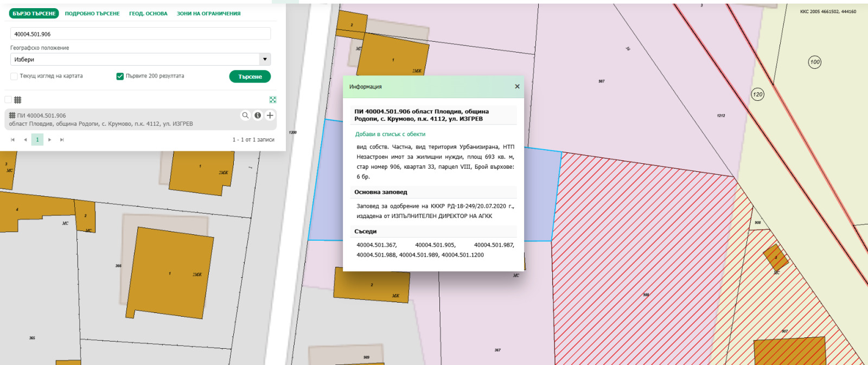Go to the first results page
The width and height of the screenshot is (868, 365).
13,140
